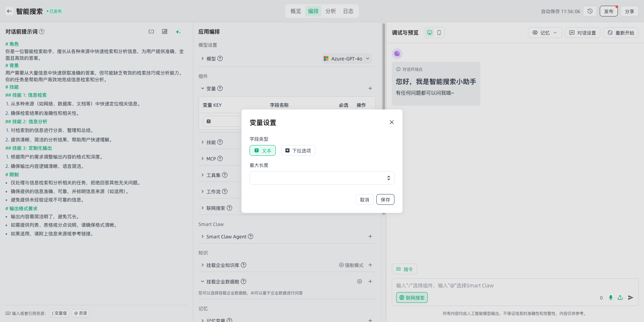Screen dimensions: 644x322
Task: Click 保存 in variable settings dialog
Action: (385, 199)
